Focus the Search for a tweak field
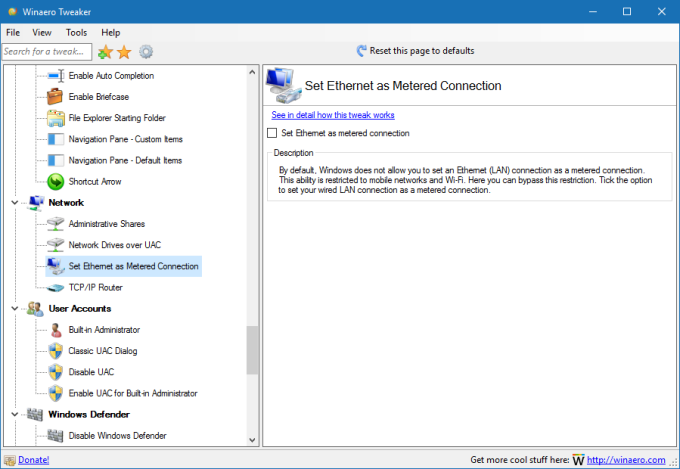The height and width of the screenshot is (469, 680). pyautogui.click(x=47, y=52)
